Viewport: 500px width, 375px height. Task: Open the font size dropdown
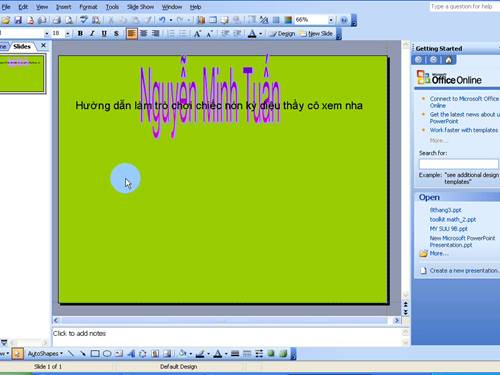67,34
